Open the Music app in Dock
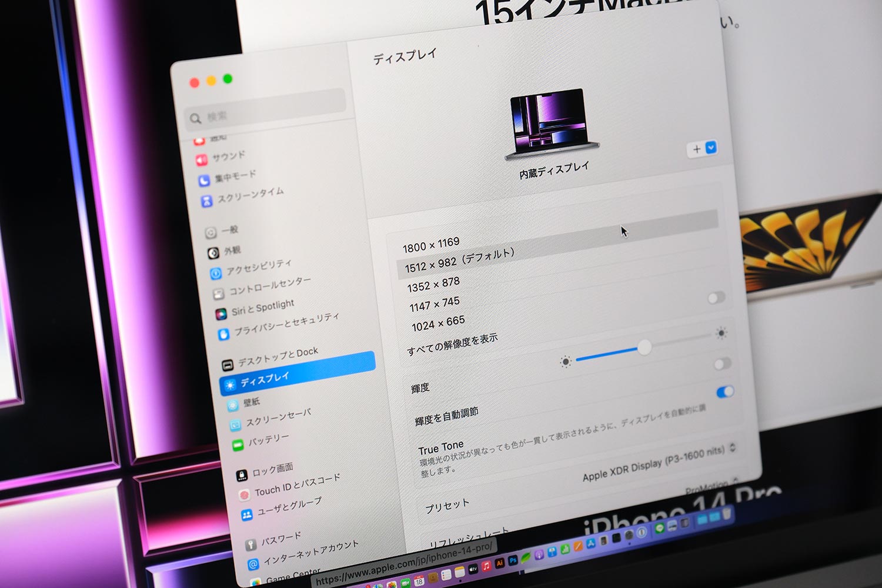Image resolution: width=882 pixels, height=588 pixels. click(486, 566)
